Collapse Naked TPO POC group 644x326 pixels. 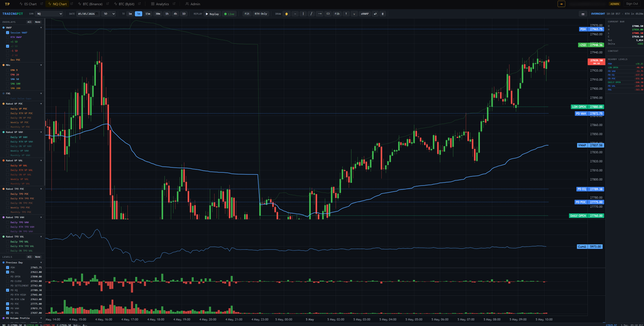(41, 189)
